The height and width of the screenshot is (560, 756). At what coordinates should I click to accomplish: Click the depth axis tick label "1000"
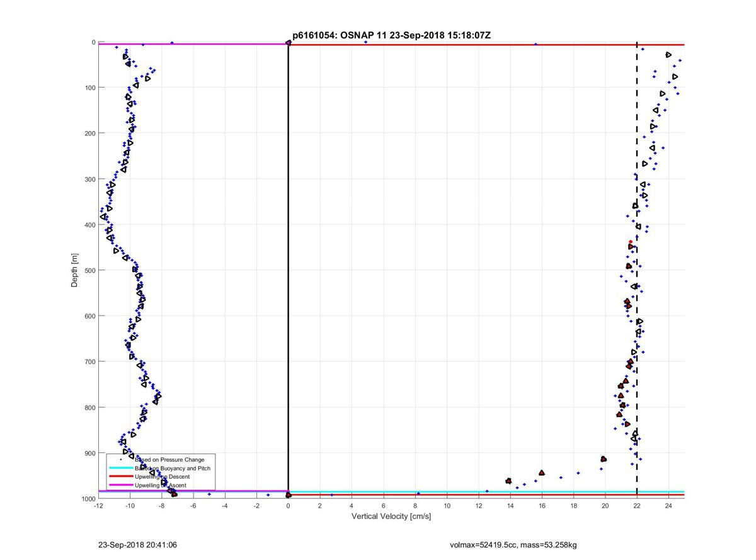(x=88, y=499)
